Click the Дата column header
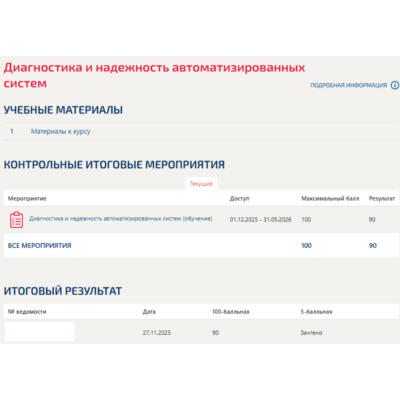This screenshot has width=400, height=400. click(149, 312)
